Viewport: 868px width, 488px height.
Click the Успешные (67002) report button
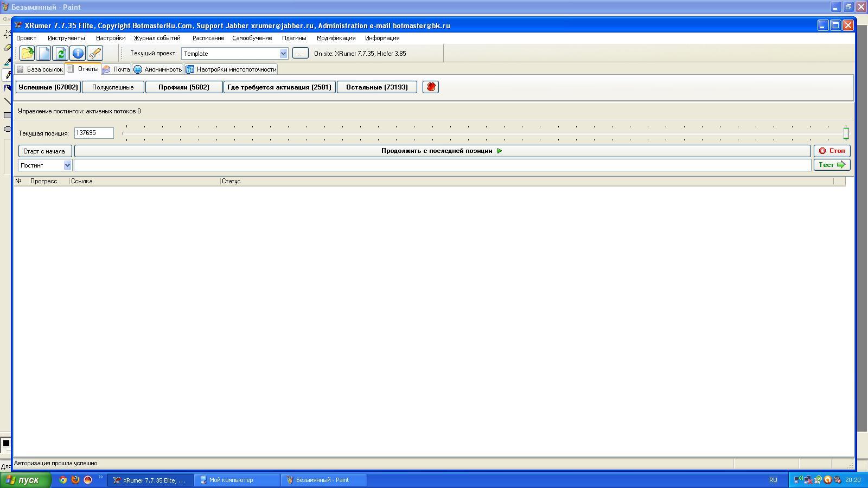(x=48, y=87)
